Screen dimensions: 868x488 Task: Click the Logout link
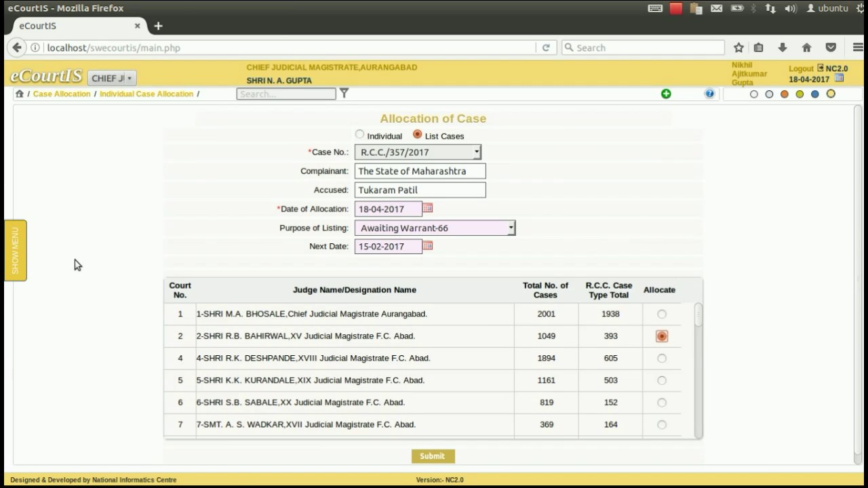coord(801,68)
